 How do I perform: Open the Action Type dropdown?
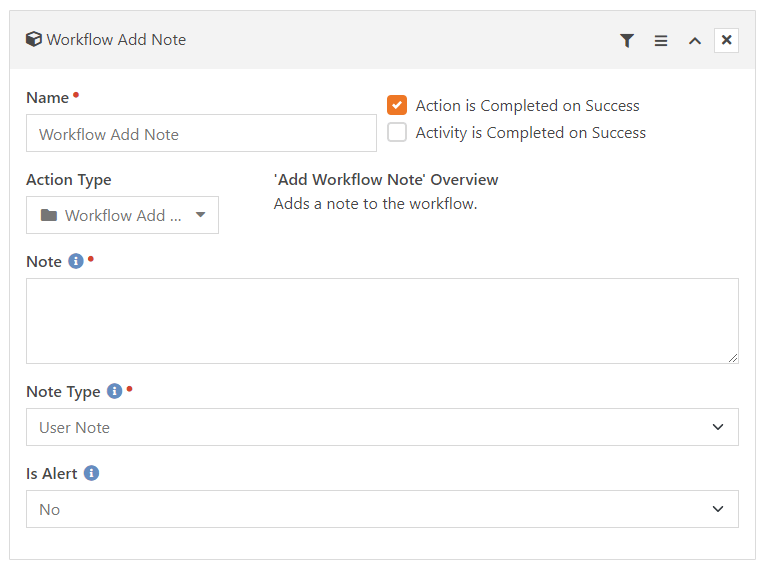pyautogui.click(x=122, y=215)
